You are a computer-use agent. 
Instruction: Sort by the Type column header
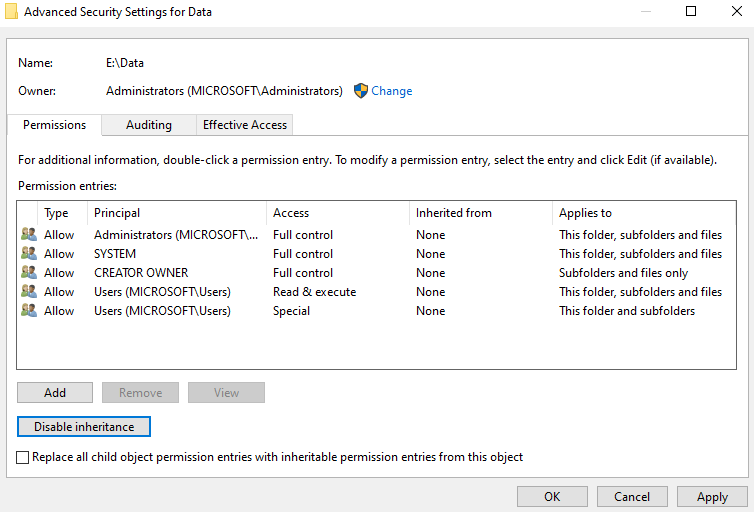coord(63,213)
